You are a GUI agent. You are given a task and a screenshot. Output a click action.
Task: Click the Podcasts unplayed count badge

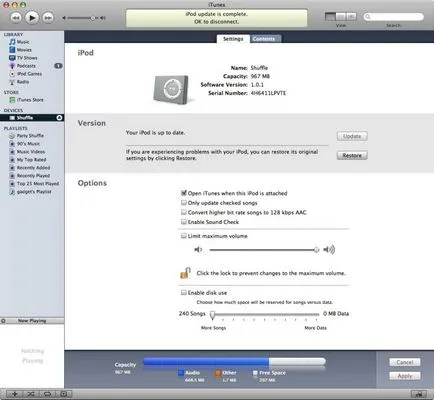(58, 66)
